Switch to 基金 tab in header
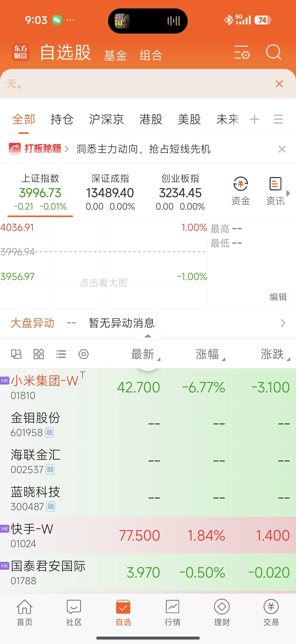296x644 pixels. tap(115, 55)
